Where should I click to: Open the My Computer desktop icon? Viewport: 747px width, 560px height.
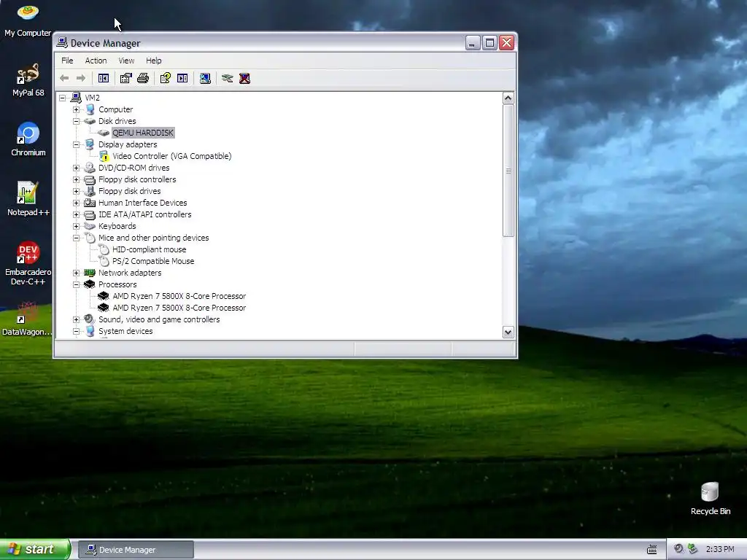pyautogui.click(x=28, y=20)
